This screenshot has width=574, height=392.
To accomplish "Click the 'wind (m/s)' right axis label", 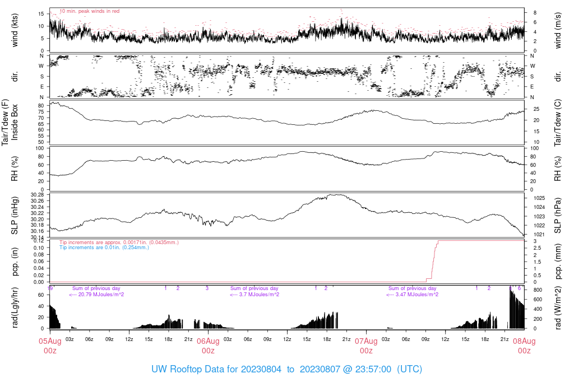I will [558, 30].
